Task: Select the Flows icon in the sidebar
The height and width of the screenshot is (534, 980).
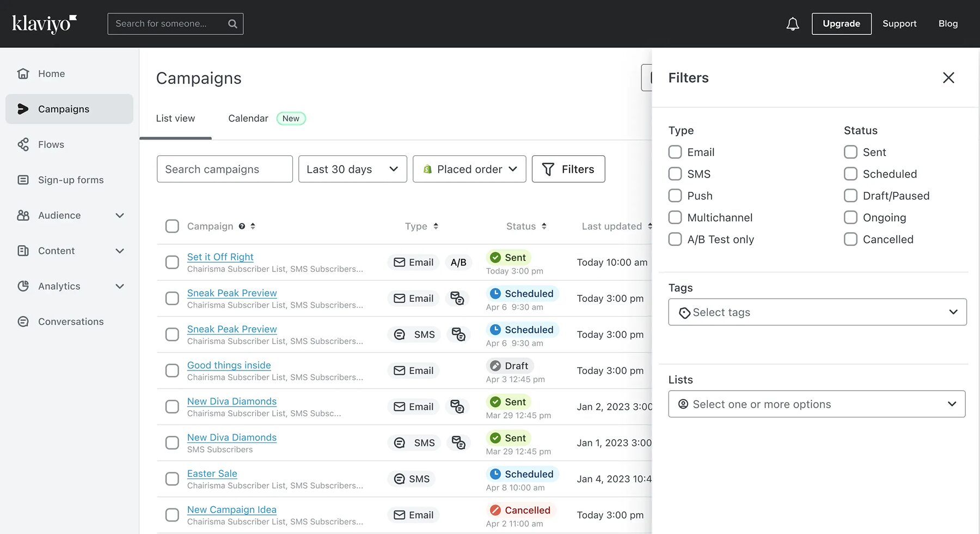Action: (x=23, y=144)
